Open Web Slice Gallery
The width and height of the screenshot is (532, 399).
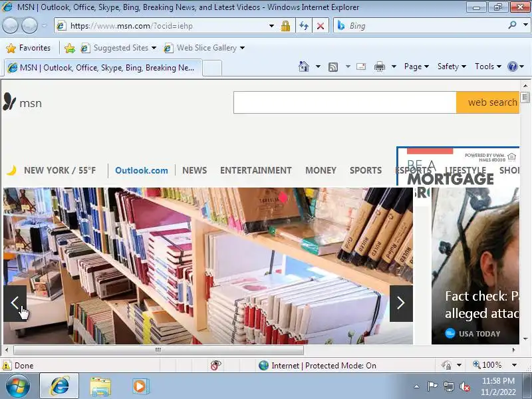(x=201, y=48)
